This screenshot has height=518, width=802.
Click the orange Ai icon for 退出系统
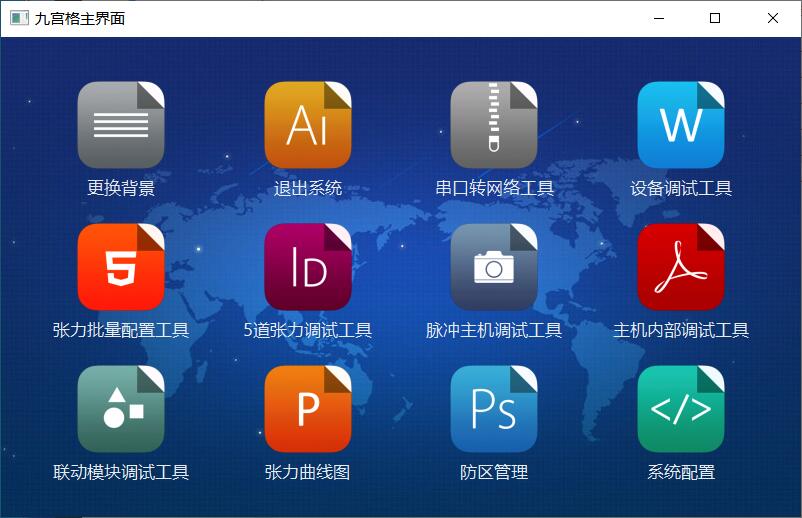point(307,125)
